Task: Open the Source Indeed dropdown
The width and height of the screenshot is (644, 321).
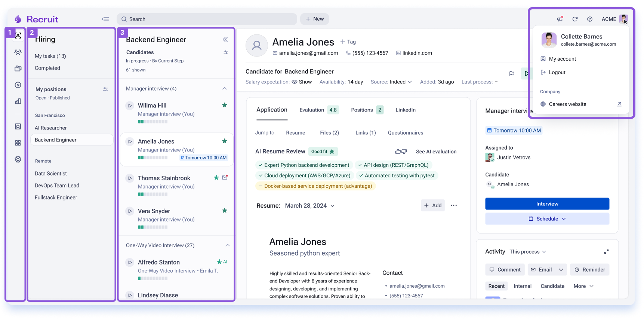Action: click(401, 82)
